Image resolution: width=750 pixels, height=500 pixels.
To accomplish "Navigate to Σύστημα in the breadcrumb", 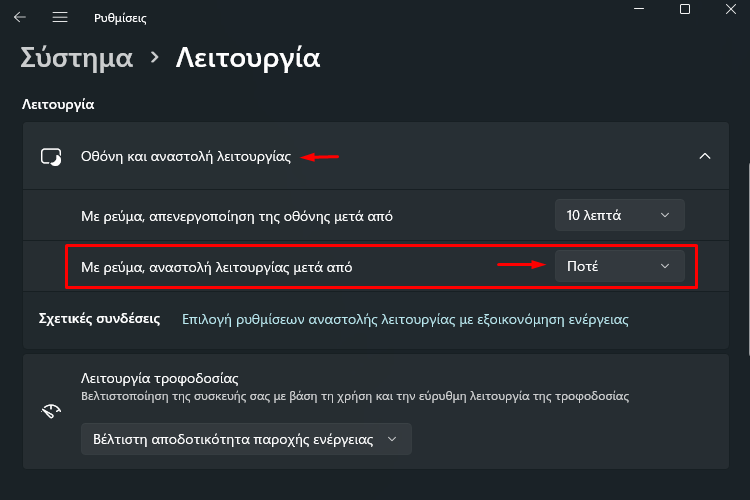I will click(x=77, y=58).
